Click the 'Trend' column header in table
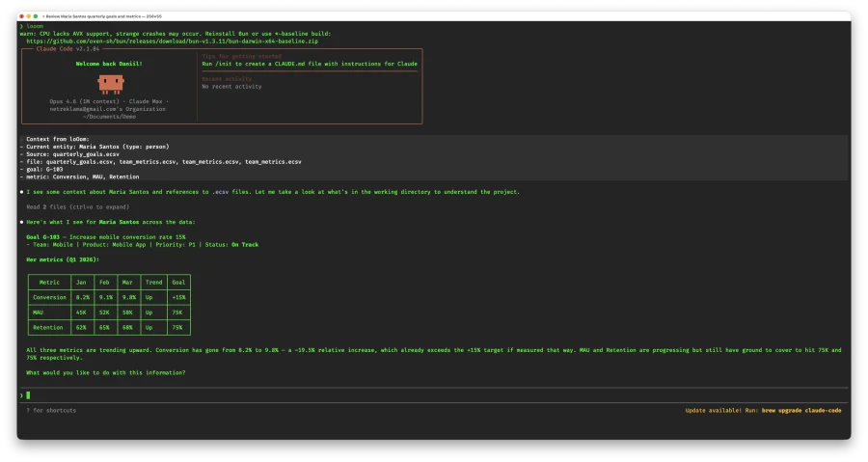 (153, 283)
